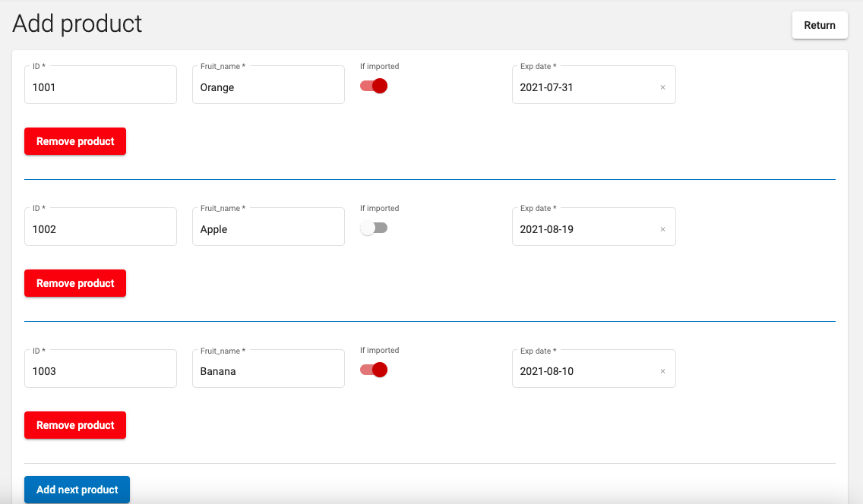
Task: Turn off If imported for Orange
Action: [374, 87]
